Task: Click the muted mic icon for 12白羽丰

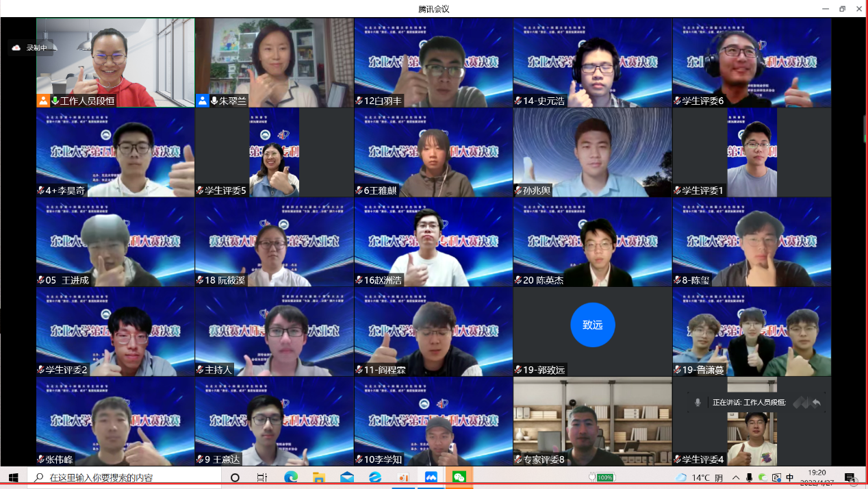Action: click(x=359, y=101)
